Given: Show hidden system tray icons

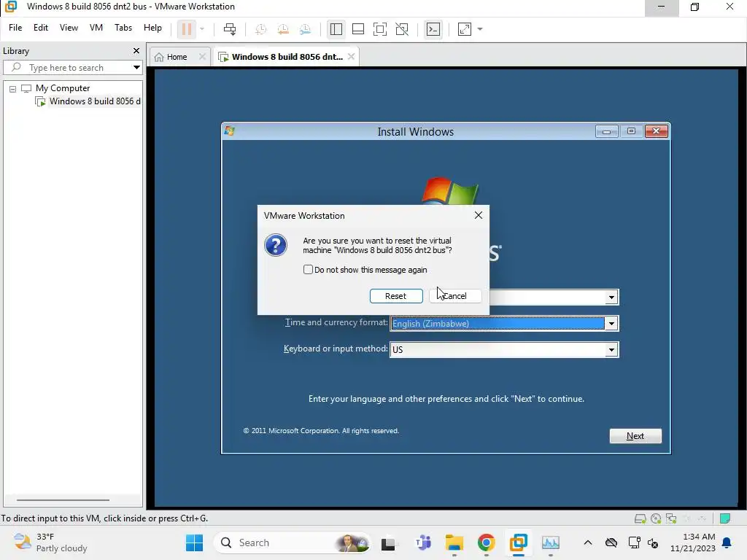Looking at the screenshot, I should (x=588, y=542).
